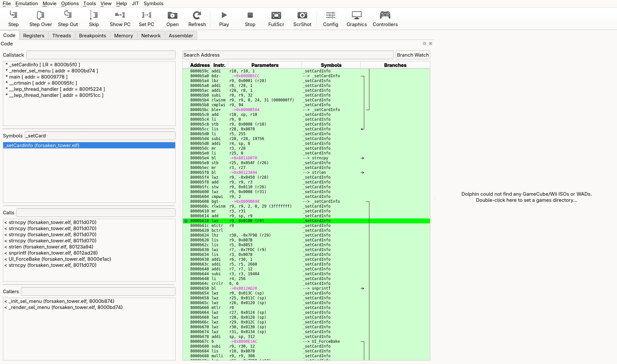Click the Callstack filter field

pyautogui.click(x=101, y=55)
